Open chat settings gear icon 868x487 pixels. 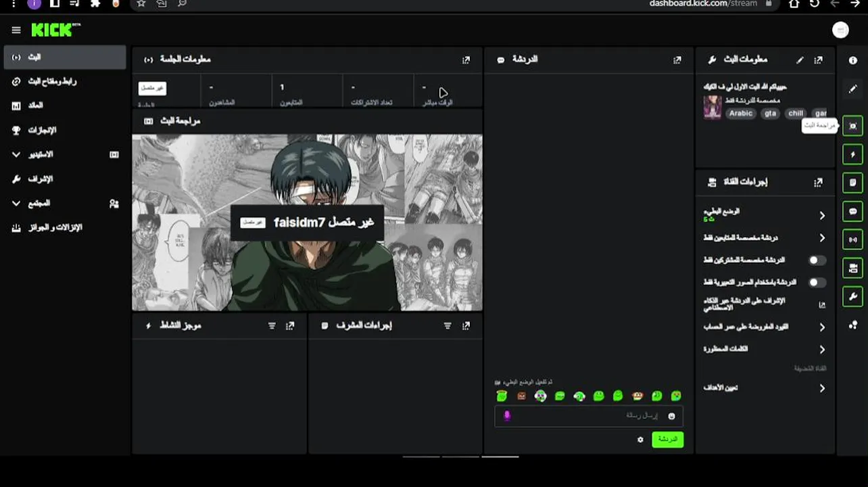640,440
